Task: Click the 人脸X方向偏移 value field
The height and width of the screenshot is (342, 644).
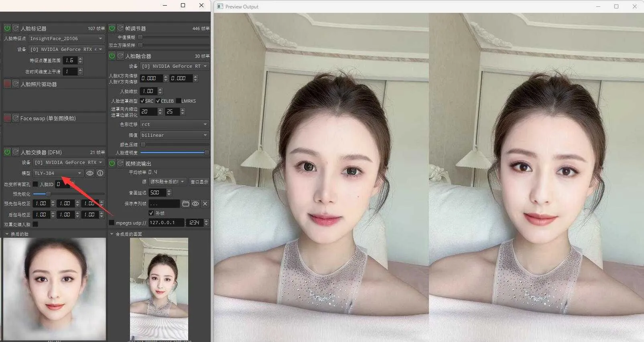Action: click(x=152, y=78)
